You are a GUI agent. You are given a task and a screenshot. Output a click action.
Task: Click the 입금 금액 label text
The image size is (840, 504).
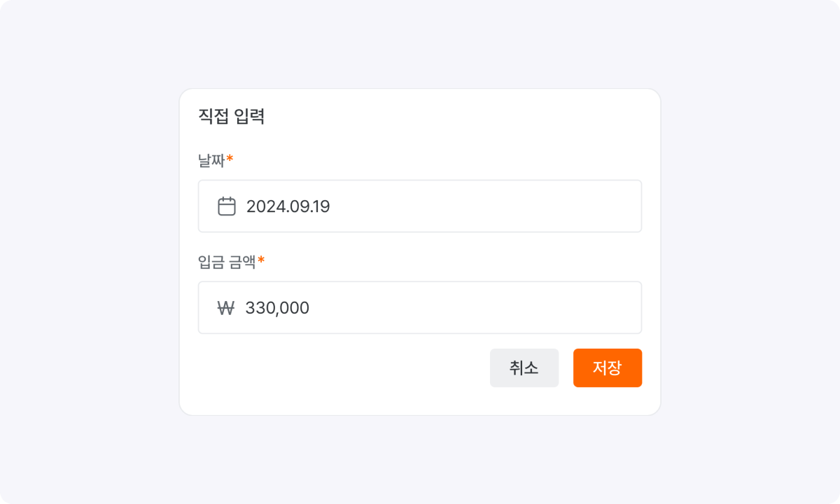pos(224,262)
